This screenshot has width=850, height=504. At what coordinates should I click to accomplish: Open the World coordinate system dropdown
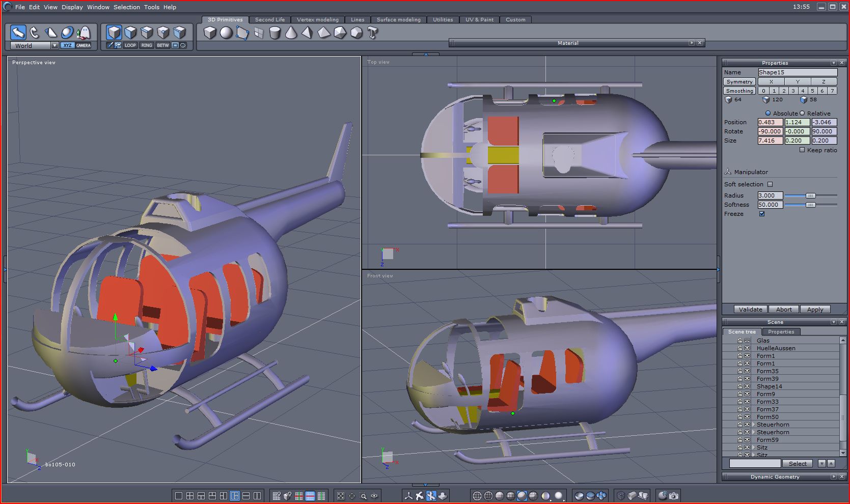54,46
